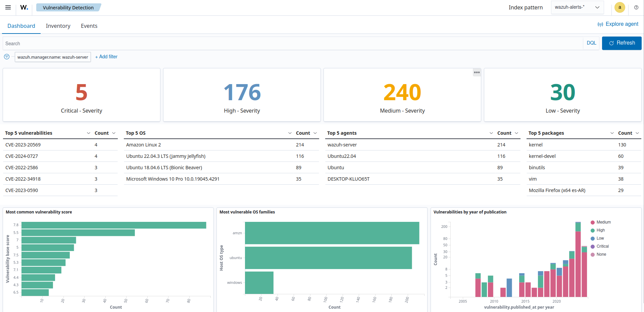The height and width of the screenshot is (312, 644).
Task: Open the help question mark icon
Action: point(636,7)
